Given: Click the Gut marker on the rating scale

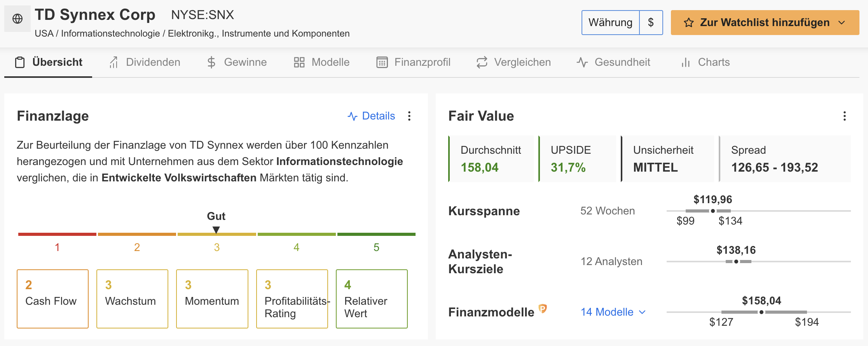Looking at the screenshot, I should coord(216,230).
